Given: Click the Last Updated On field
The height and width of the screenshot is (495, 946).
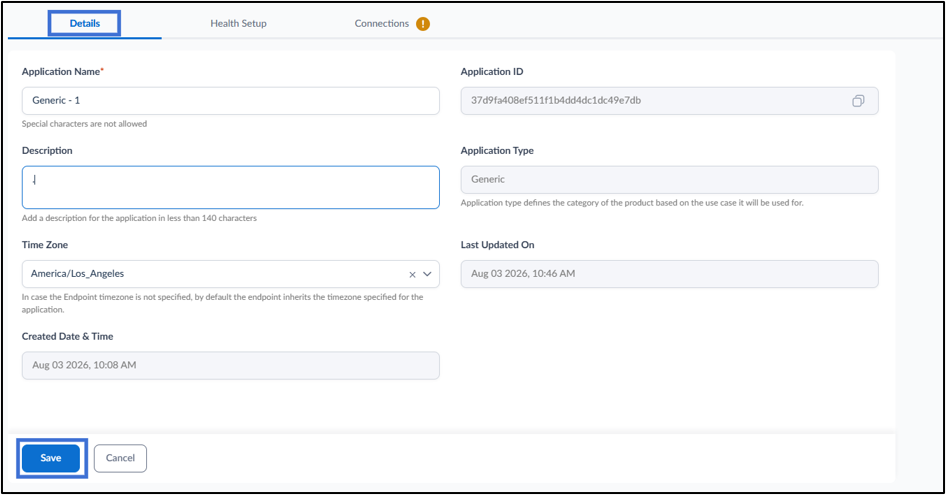Looking at the screenshot, I should [669, 274].
